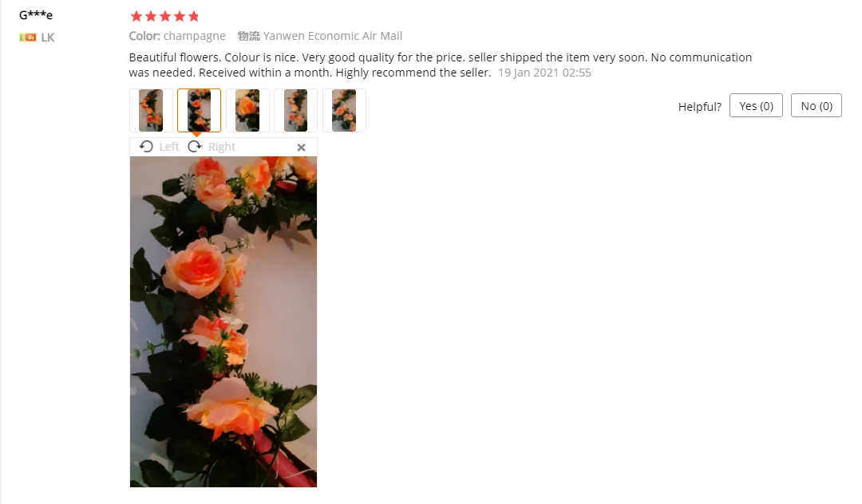The image size is (862, 504).
Task: Click the Right rotate text label
Action: 222,147
